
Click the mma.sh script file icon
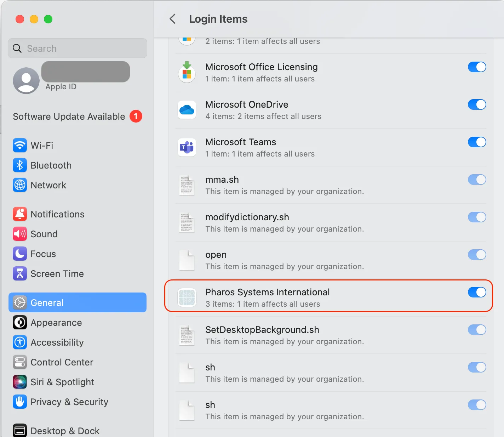click(187, 185)
